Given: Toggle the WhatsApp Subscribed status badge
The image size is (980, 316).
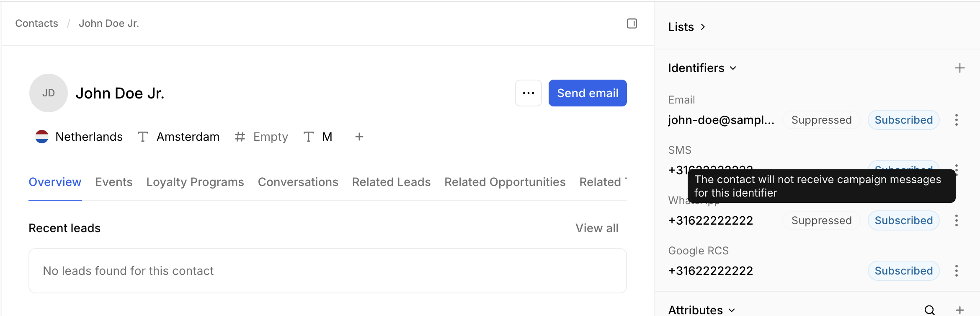Looking at the screenshot, I should 903,220.
